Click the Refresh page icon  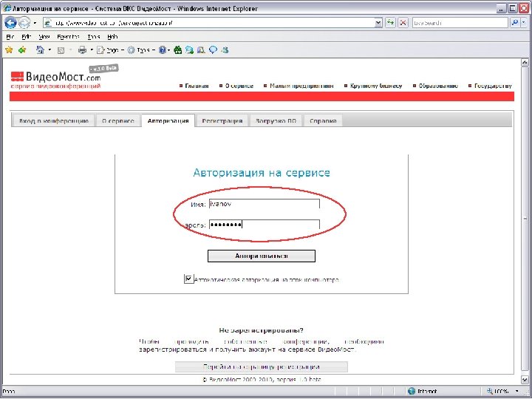click(391, 23)
